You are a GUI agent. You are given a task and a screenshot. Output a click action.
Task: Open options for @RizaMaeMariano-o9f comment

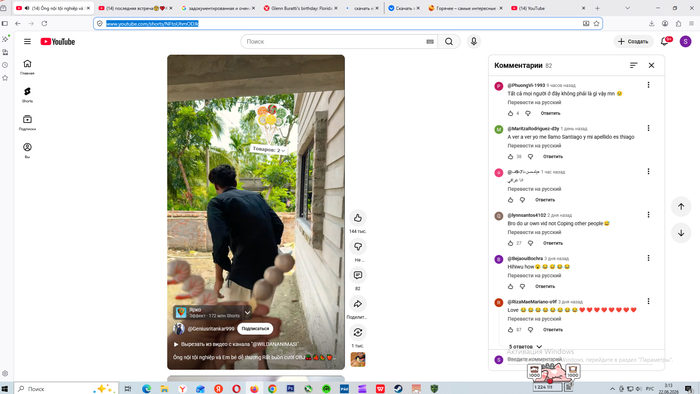click(x=648, y=301)
